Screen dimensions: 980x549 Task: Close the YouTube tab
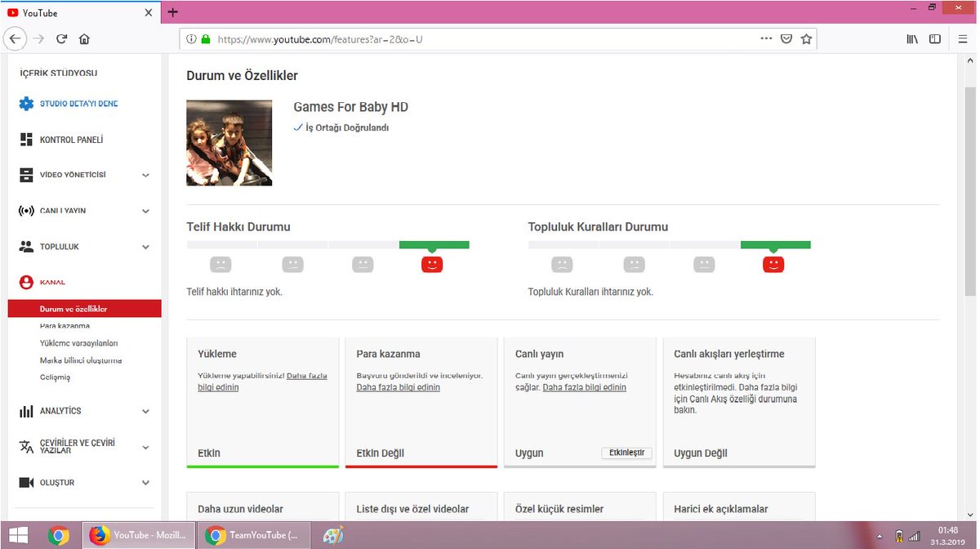point(149,13)
